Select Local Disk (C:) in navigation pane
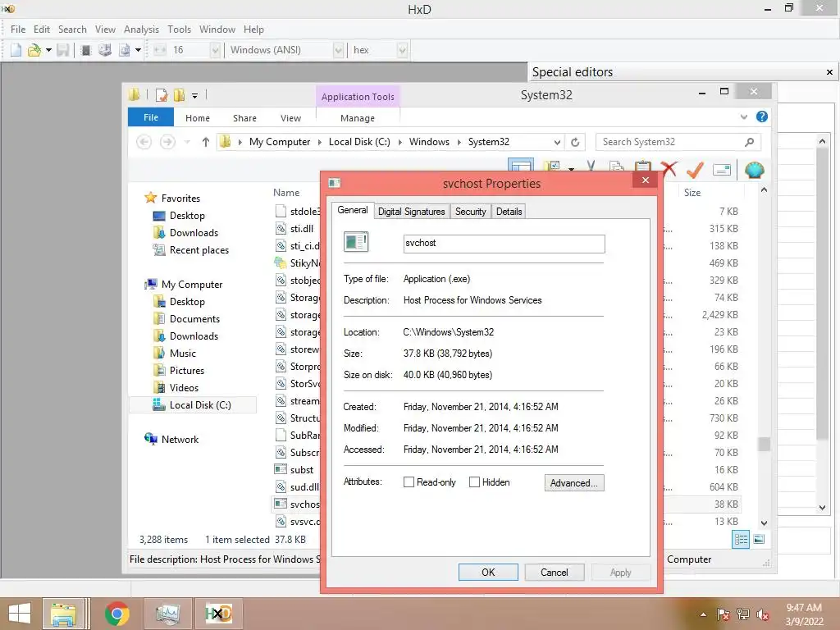840x630 pixels. click(x=193, y=405)
